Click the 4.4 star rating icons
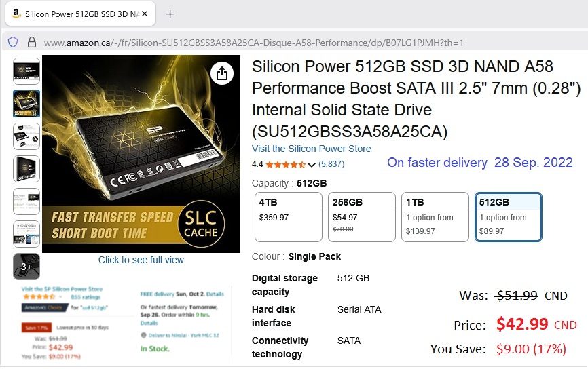Screen dimensions: 588x369 tap(285, 164)
